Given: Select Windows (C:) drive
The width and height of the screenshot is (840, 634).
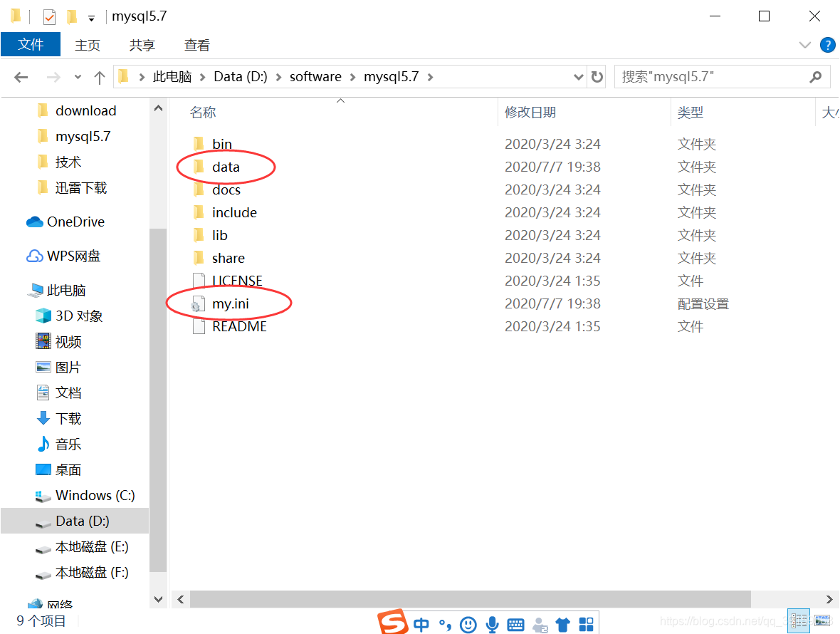Looking at the screenshot, I should 95,495.
